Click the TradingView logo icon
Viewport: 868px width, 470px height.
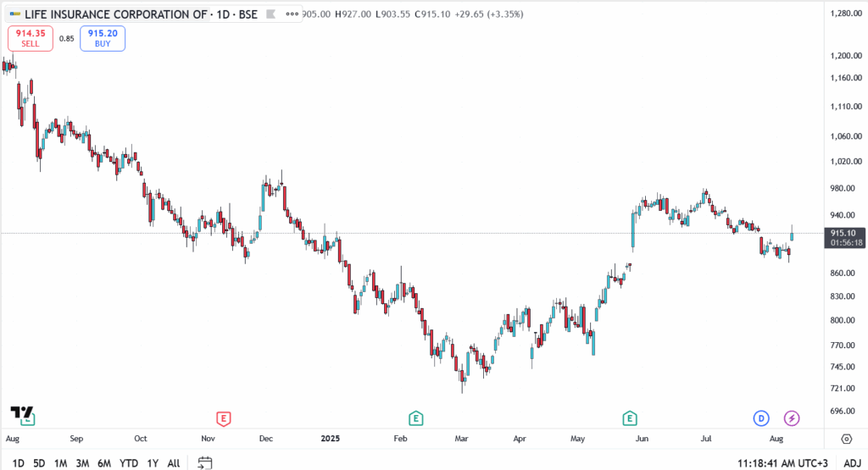[22, 413]
